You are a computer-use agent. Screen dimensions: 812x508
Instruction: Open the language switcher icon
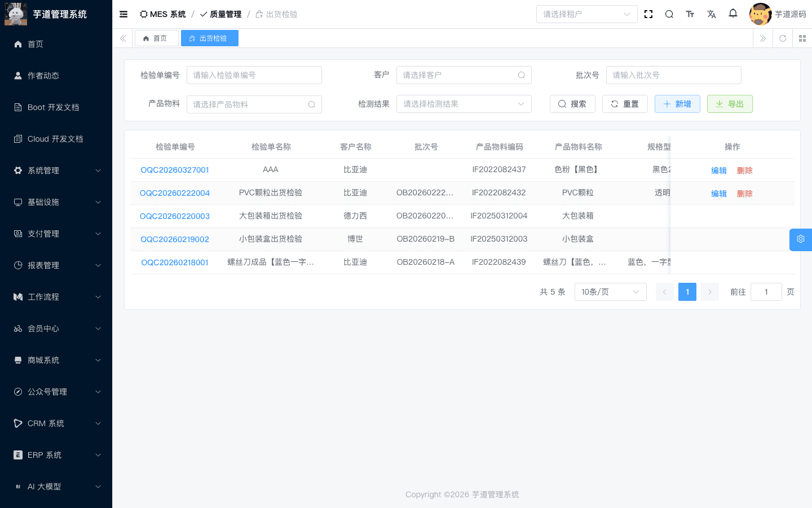pos(712,14)
